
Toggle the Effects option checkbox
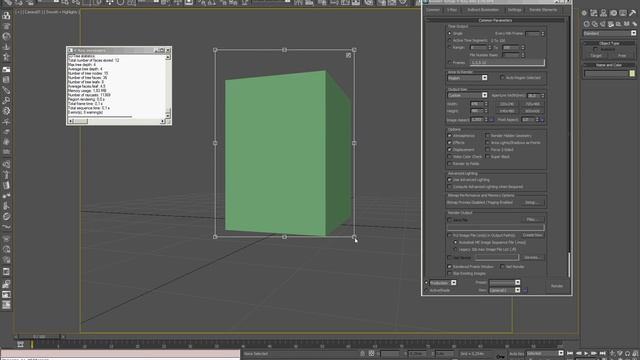coord(450,142)
